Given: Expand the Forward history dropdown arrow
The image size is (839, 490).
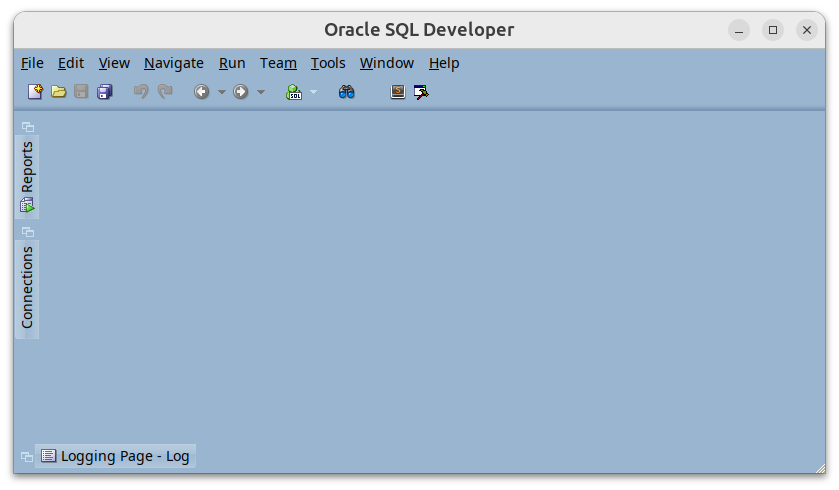Looking at the screenshot, I should (261, 92).
